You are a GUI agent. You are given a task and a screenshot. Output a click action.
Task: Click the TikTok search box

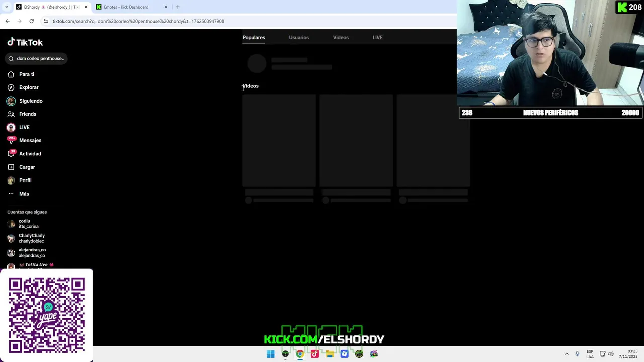(36, 58)
